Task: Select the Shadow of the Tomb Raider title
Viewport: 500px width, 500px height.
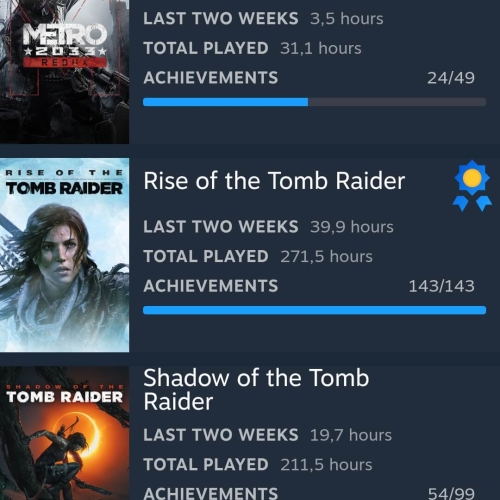Action: (256, 389)
